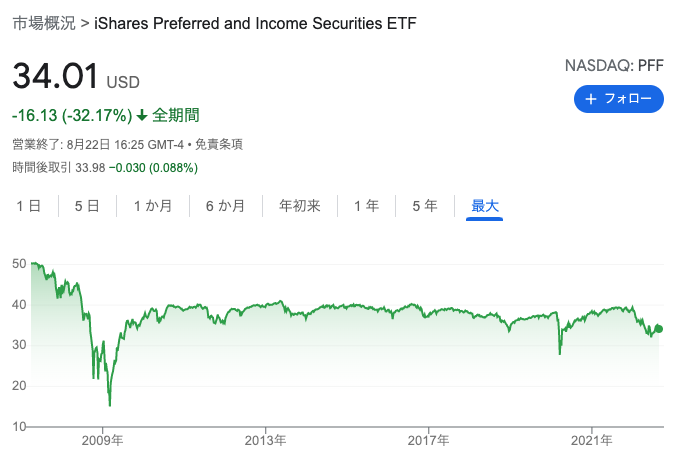Follow PFF with the フォロー button
This screenshot has height=458, width=693.
point(619,99)
